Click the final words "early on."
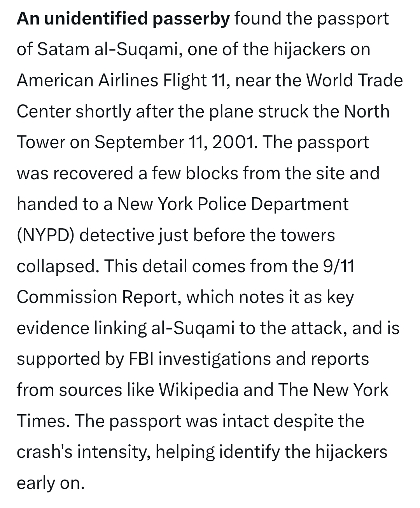Image resolution: width=420 pixels, height=508 pixels. click(x=51, y=483)
